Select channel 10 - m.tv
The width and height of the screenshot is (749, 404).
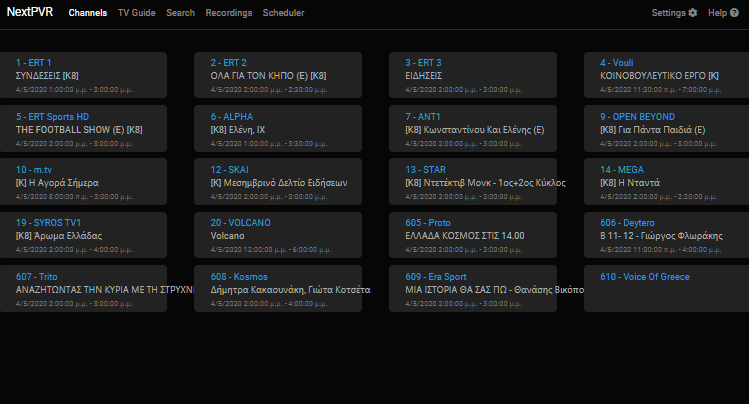(34, 170)
